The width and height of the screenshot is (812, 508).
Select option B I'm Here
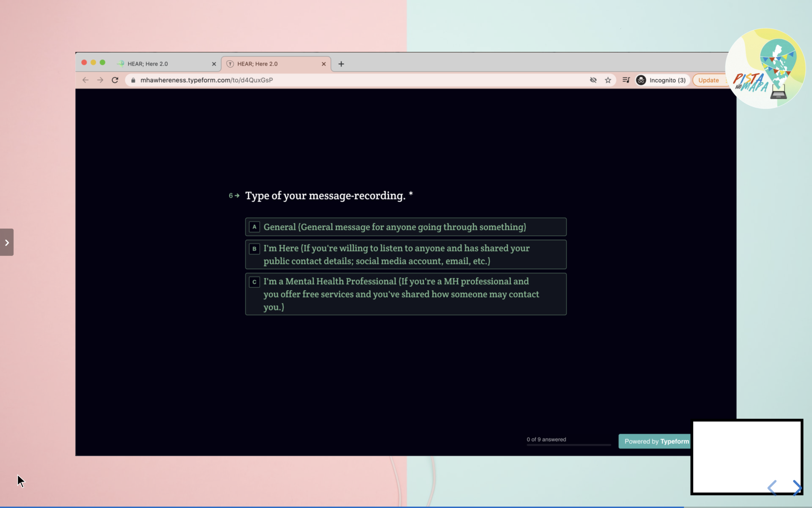coord(406,255)
